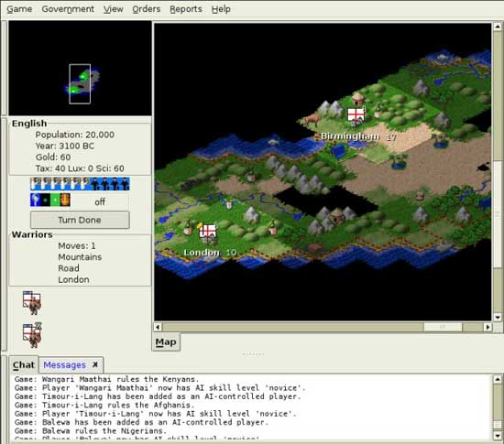Open the View menu
Image resolution: width=504 pixels, height=444 pixels.
click(113, 9)
